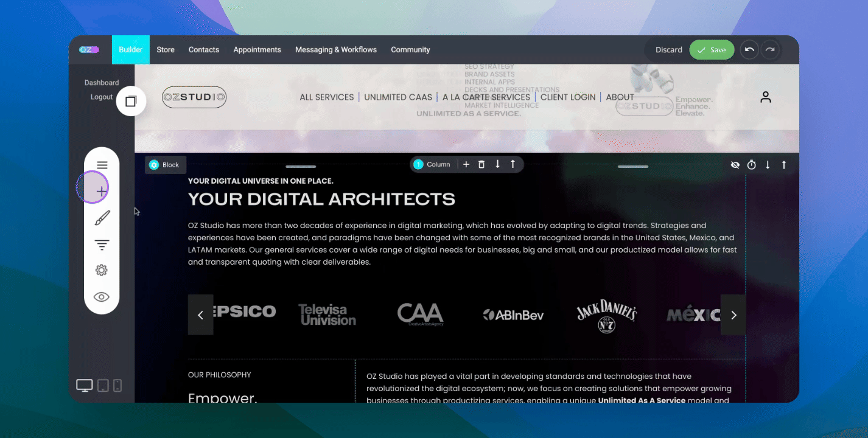The width and height of the screenshot is (868, 438).
Task: Select Messaging & Workflows tab
Action: [x=336, y=50]
